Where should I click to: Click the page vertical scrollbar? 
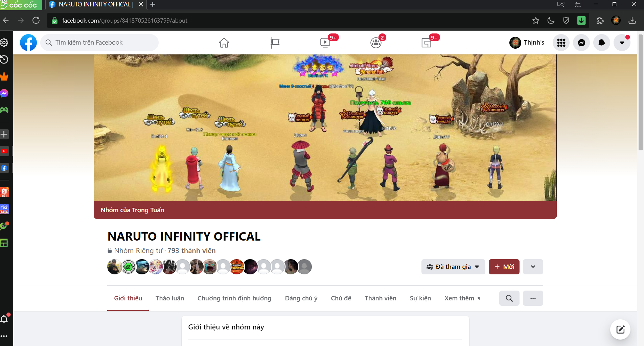[640, 92]
